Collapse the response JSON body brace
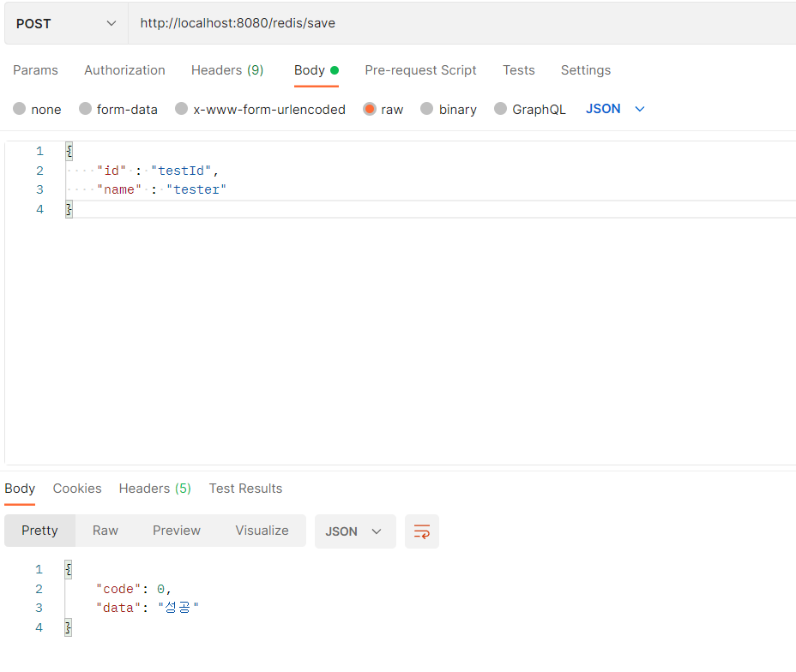 click(69, 568)
